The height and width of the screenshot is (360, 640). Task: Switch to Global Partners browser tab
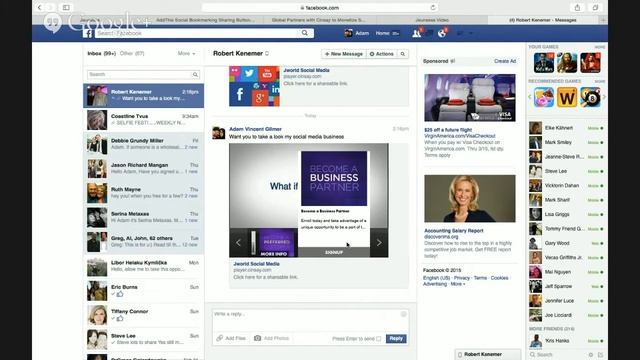click(x=319, y=20)
